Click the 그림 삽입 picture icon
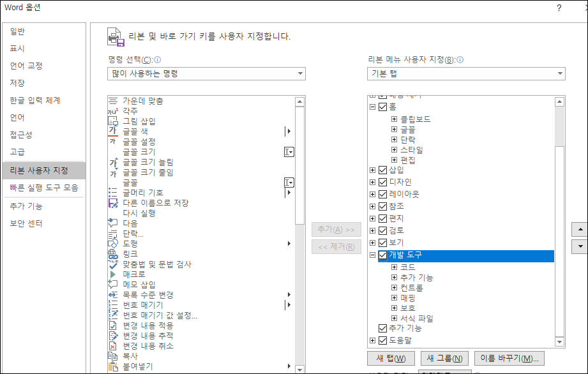Image resolution: width=588 pixels, height=374 pixels. pyautogui.click(x=113, y=121)
